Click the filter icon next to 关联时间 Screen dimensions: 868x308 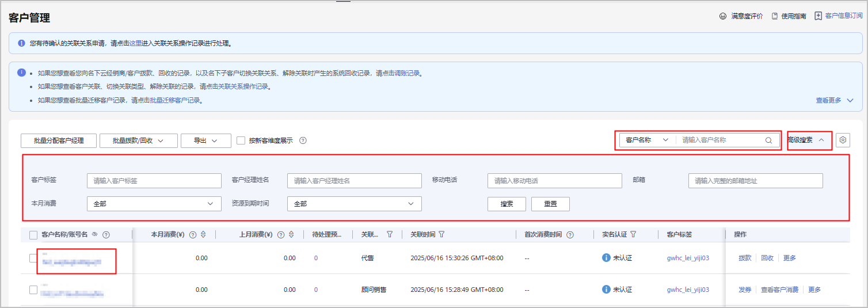[x=441, y=234]
